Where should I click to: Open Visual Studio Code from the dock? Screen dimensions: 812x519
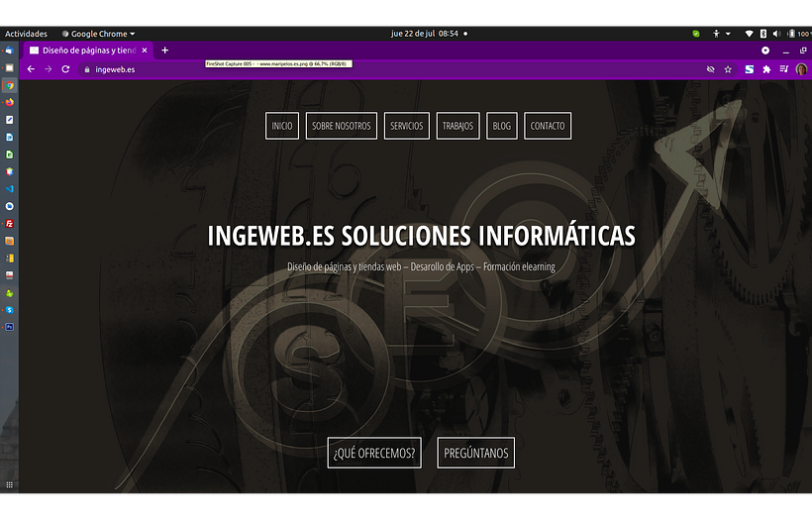[9, 189]
